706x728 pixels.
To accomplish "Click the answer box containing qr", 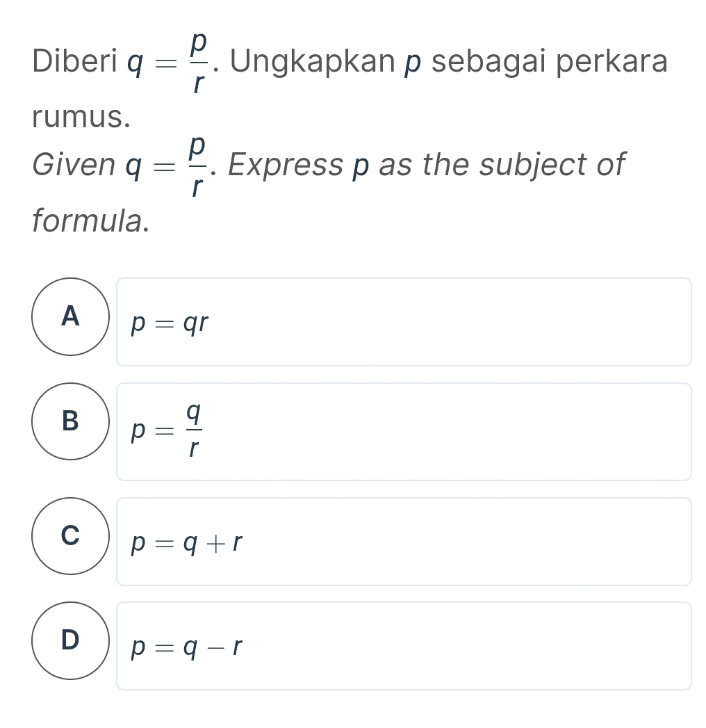I will point(403,321).
